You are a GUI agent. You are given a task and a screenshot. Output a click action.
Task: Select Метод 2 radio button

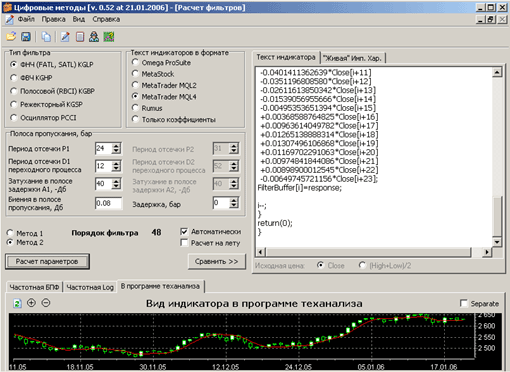(25, 242)
